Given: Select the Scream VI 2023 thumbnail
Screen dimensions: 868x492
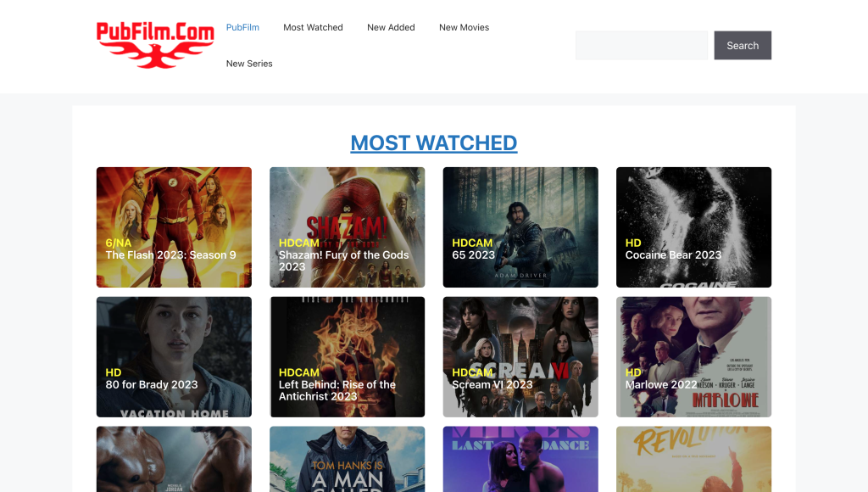Looking at the screenshot, I should [x=520, y=356].
